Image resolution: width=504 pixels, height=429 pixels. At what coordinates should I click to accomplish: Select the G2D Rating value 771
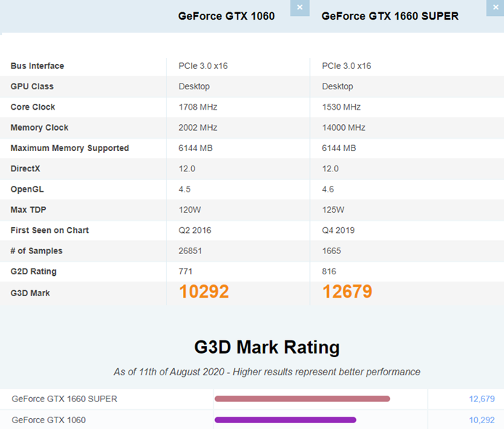pyautogui.click(x=185, y=271)
